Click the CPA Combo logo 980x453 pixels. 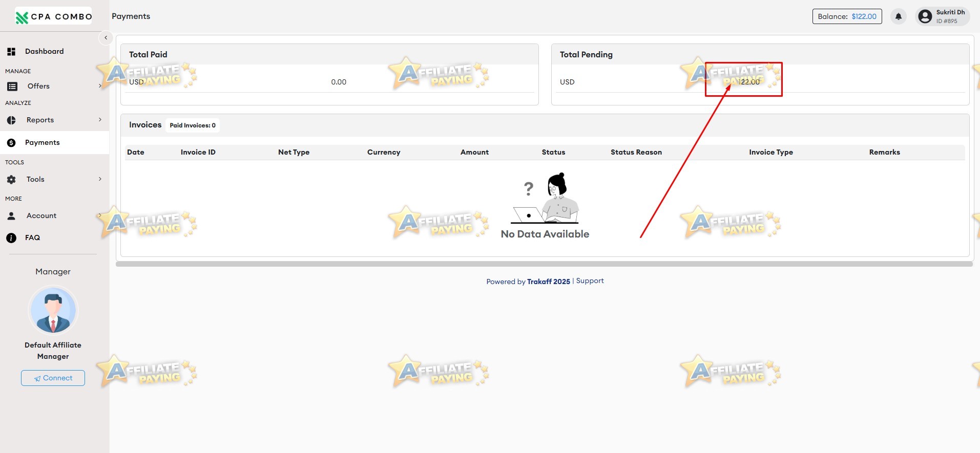point(53,16)
